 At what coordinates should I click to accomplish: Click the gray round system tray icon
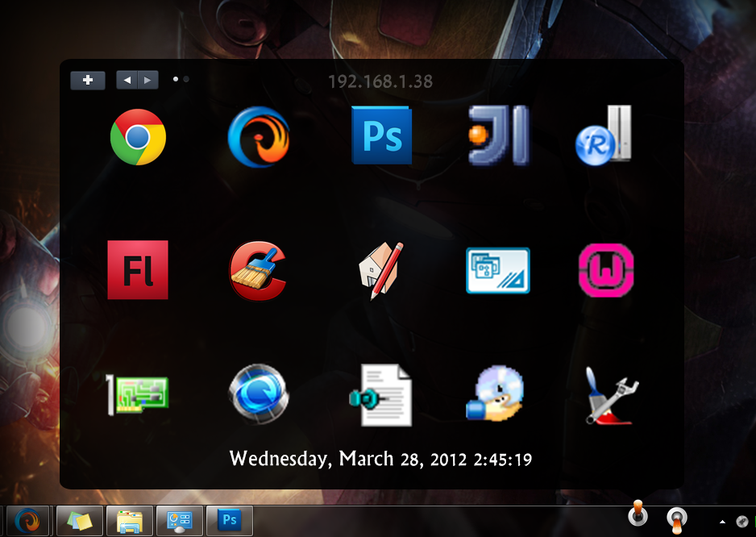click(742, 522)
